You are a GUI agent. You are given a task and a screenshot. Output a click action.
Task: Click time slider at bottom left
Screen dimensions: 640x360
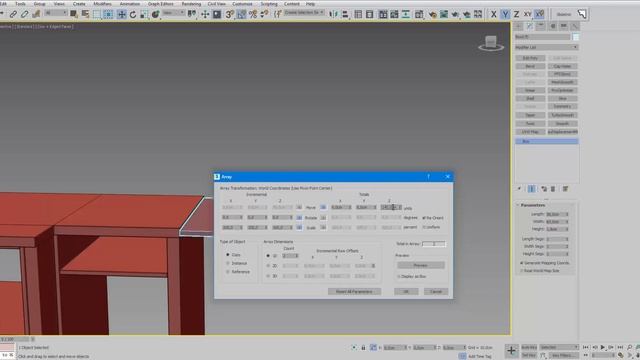pyautogui.click(x=15, y=339)
